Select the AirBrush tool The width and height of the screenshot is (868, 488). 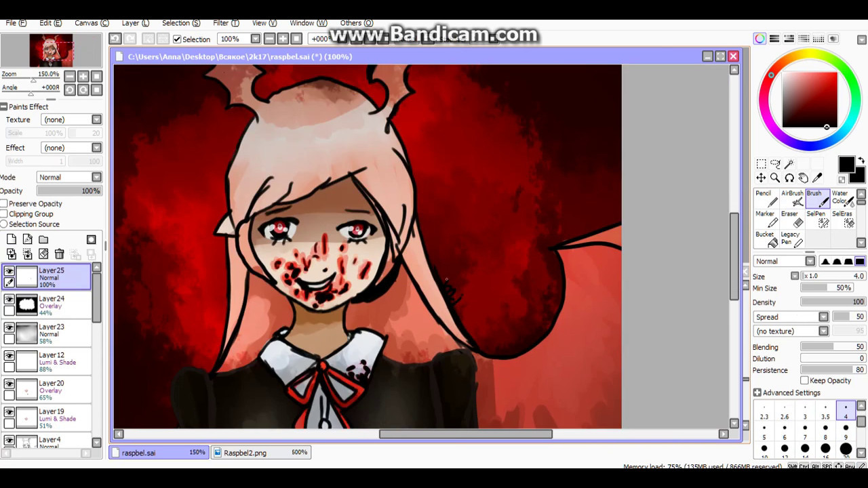792,199
